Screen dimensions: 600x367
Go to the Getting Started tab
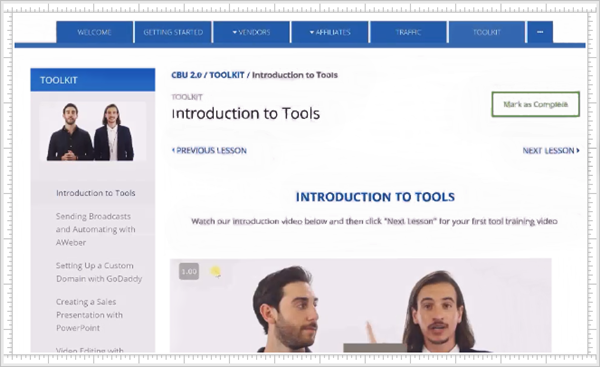click(x=173, y=32)
